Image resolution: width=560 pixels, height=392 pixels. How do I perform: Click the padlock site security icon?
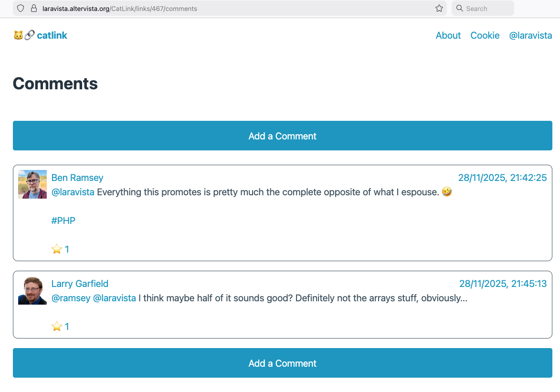(x=33, y=8)
